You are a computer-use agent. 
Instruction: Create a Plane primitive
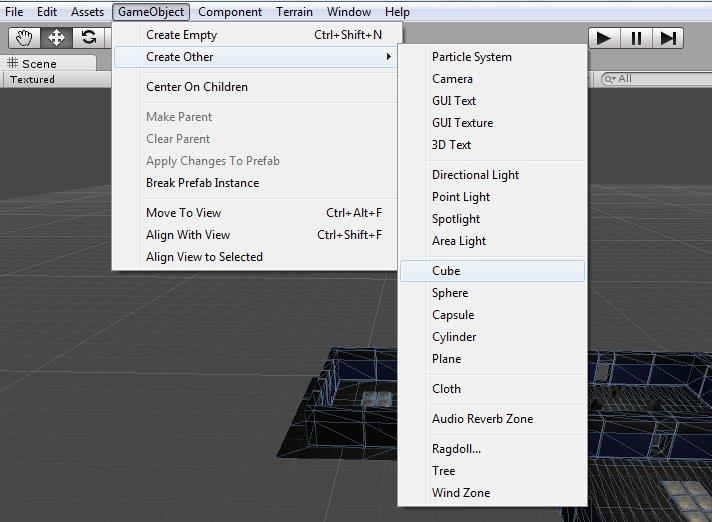(493, 359)
